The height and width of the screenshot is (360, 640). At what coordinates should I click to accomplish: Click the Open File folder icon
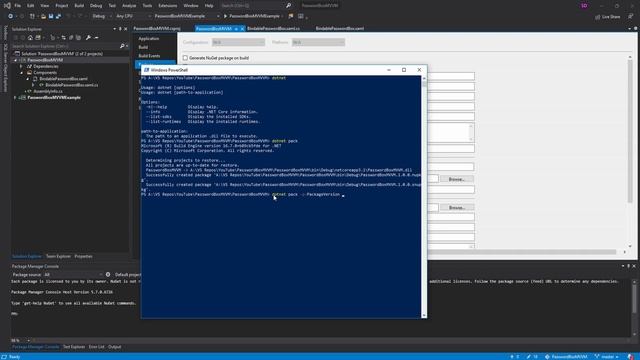tap(43, 16)
